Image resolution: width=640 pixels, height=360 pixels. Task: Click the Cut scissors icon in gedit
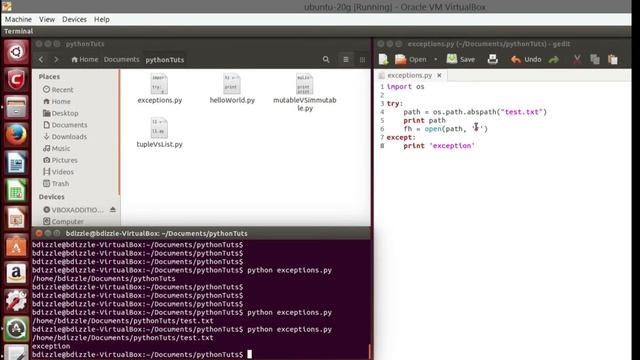pyautogui.click(x=577, y=59)
